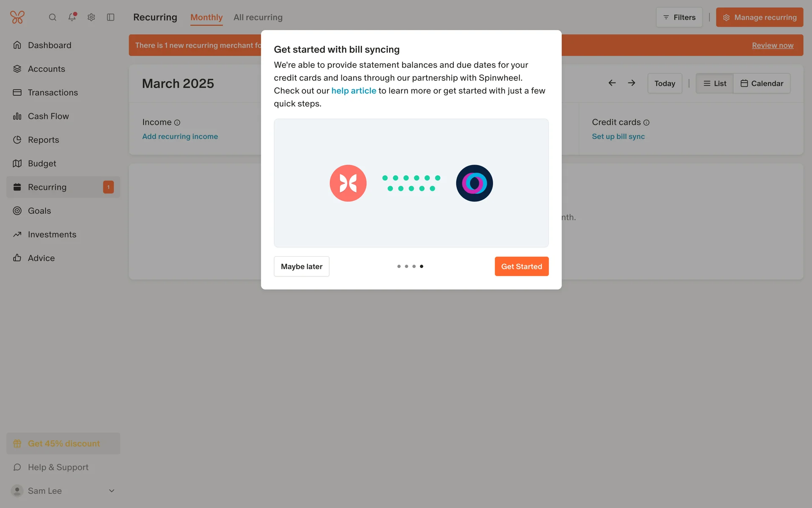Expand the Sam Lee account menu

112,491
